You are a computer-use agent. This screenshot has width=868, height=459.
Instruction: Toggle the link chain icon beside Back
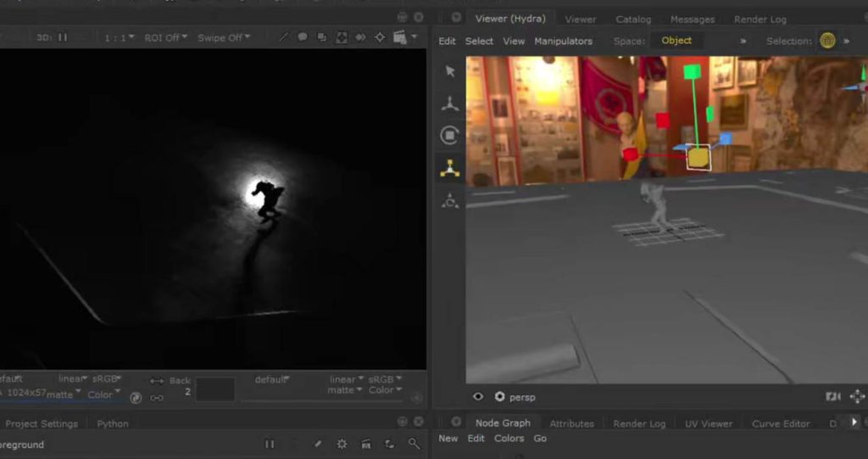(x=157, y=397)
